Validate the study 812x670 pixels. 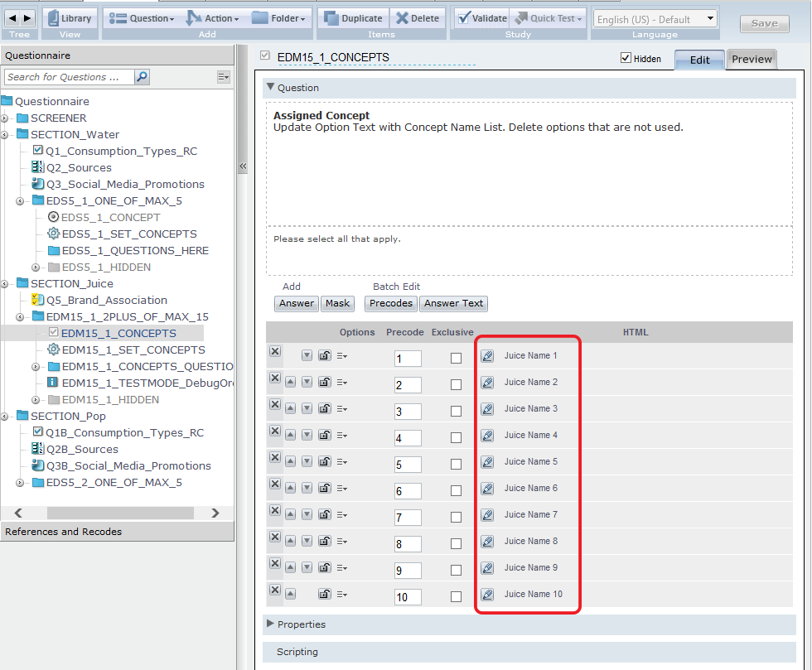pos(482,18)
